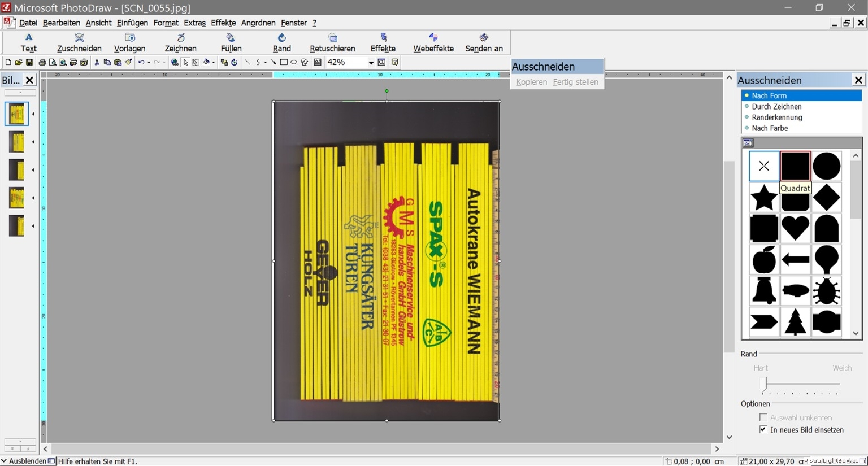868x466 pixels.
Task: Choose the heart cutout shape
Action: click(795, 228)
